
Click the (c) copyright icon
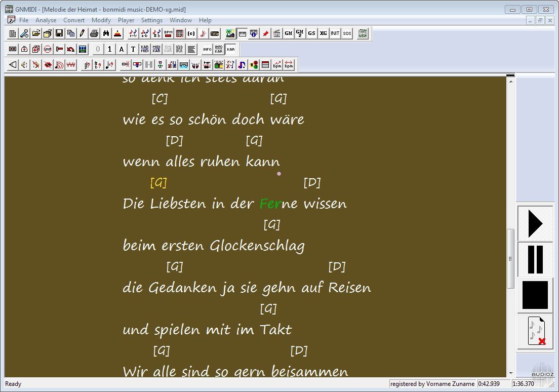point(191,33)
